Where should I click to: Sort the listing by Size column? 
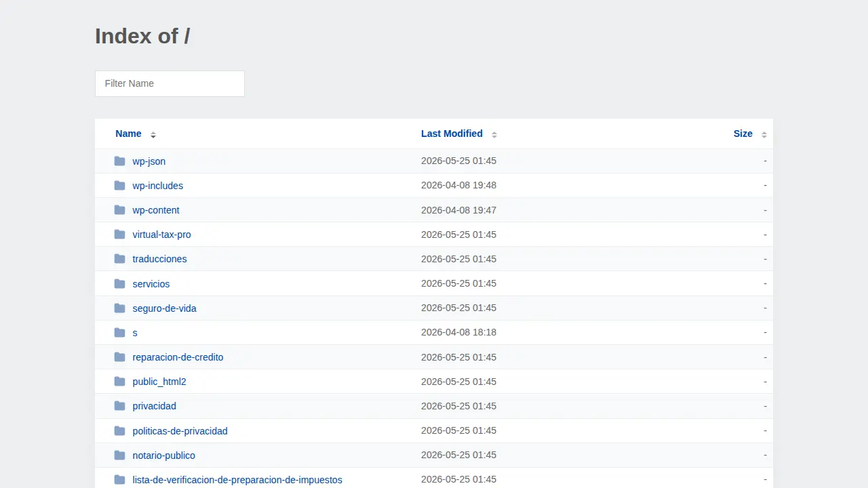[743, 134]
